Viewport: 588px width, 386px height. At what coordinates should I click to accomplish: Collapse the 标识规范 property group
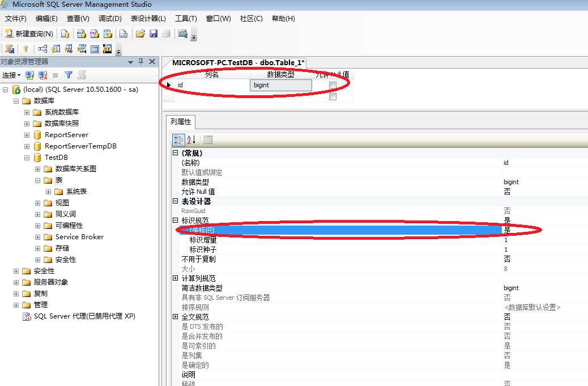click(175, 220)
